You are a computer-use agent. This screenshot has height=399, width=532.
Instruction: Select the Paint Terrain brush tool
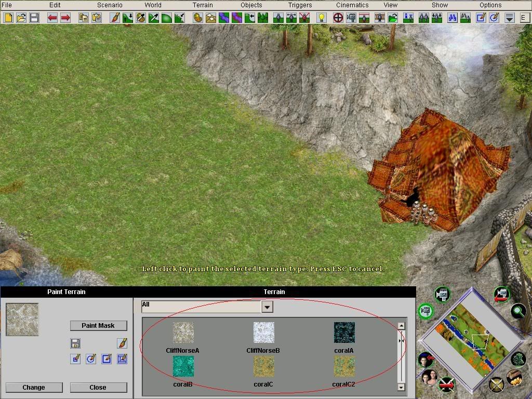click(115, 18)
